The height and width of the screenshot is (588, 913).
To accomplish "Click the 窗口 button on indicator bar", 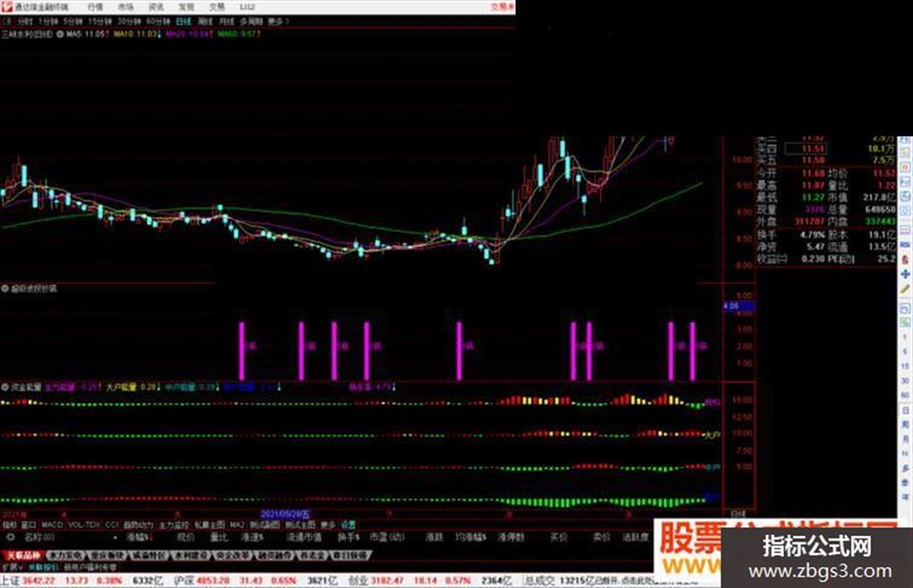I will tap(29, 524).
